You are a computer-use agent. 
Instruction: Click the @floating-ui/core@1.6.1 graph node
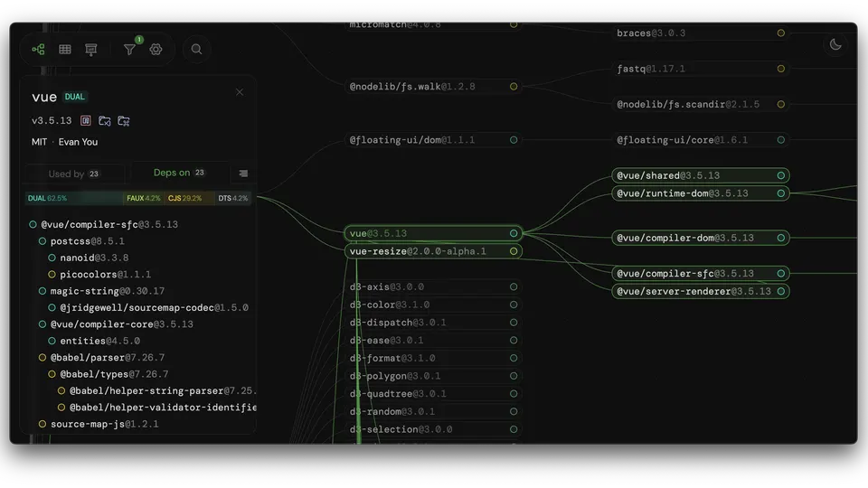[700, 140]
